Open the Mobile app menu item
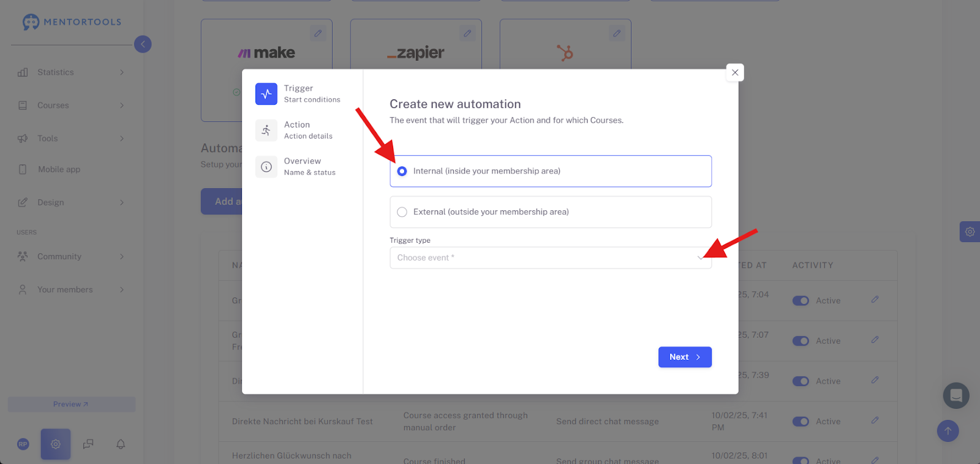The image size is (980, 464). 59,170
